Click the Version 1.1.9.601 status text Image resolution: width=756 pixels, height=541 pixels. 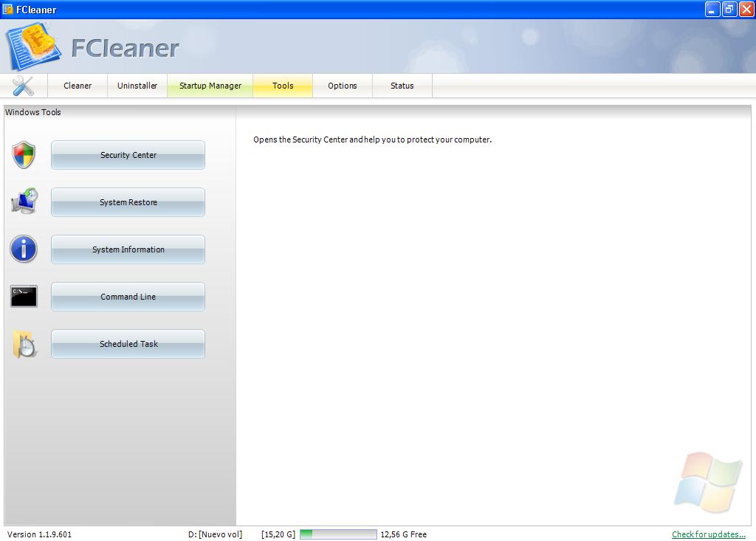[40, 534]
